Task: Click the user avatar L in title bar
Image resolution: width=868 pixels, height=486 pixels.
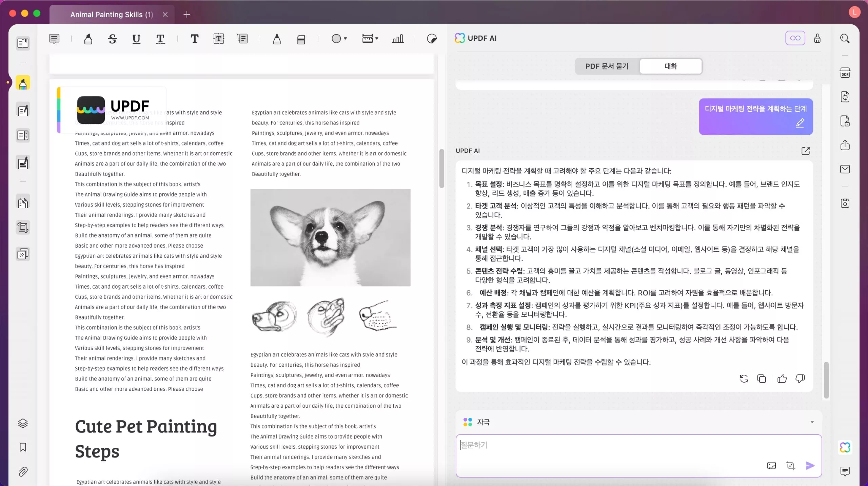Action: tap(854, 12)
